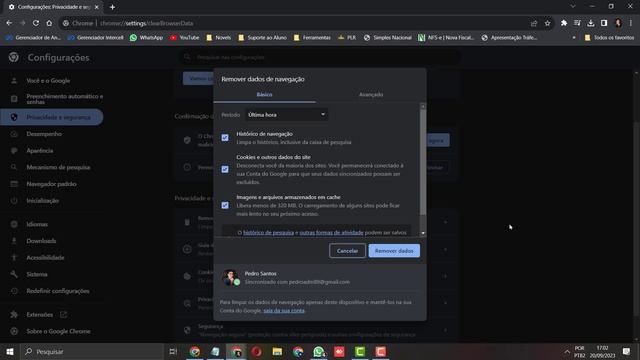Show hidden system tray icons
Image resolution: width=640 pixels, height=360 pixels.
567,351
